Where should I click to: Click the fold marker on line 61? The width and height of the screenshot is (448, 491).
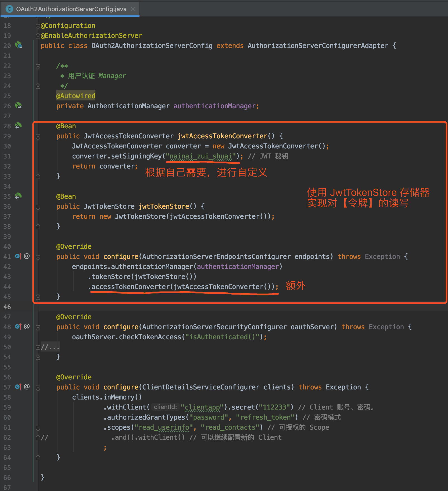[38, 428]
